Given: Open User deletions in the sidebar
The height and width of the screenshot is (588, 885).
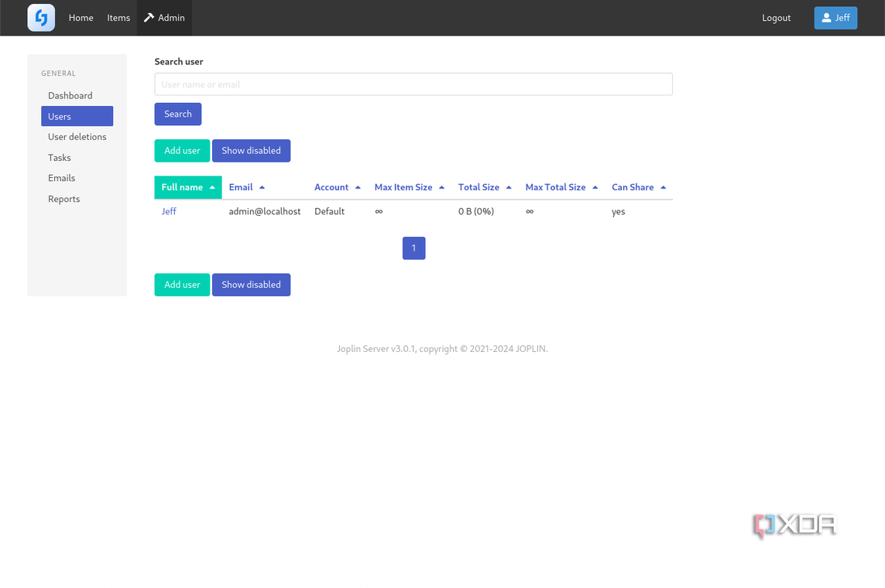Looking at the screenshot, I should tap(77, 137).
